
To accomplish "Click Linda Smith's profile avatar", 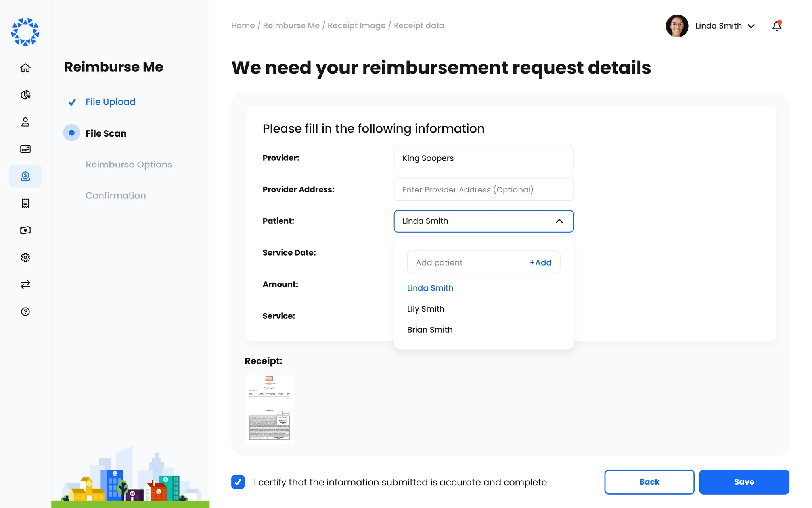I will (677, 26).
